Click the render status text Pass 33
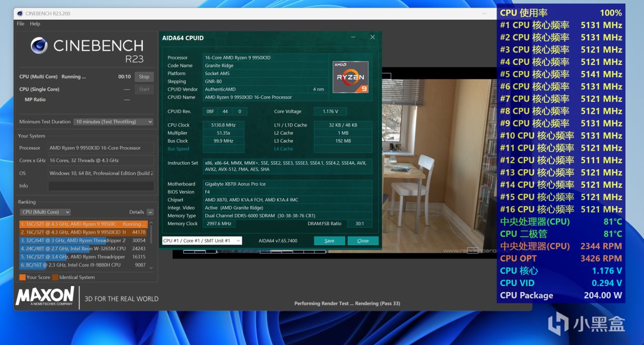Screen dimensions: 644x345 coord(347,303)
